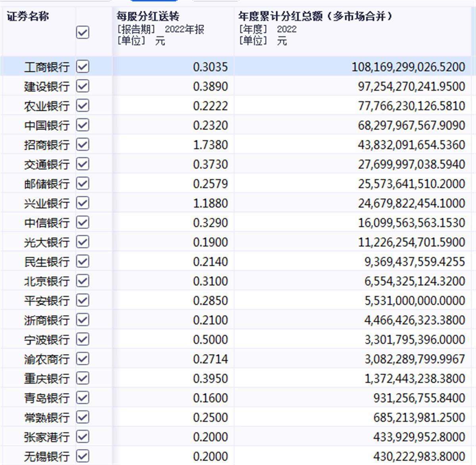Deselect the 兴业银行 checkbox

(83, 203)
